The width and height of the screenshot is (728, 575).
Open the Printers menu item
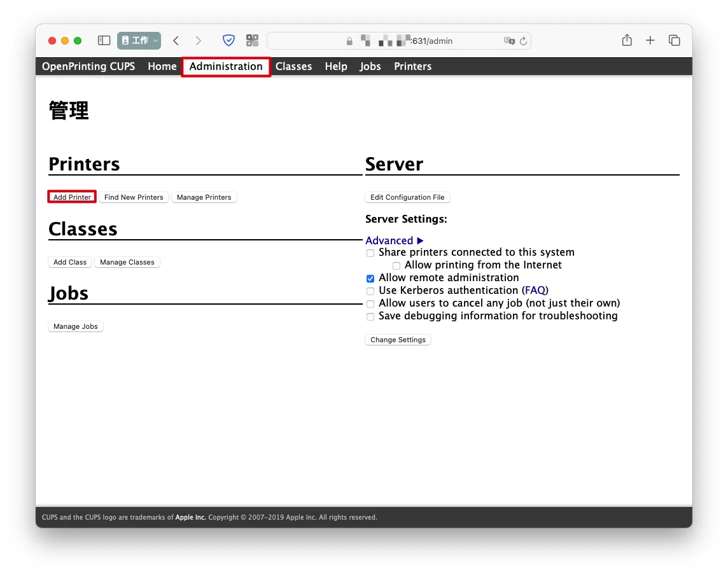click(x=412, y=66)
